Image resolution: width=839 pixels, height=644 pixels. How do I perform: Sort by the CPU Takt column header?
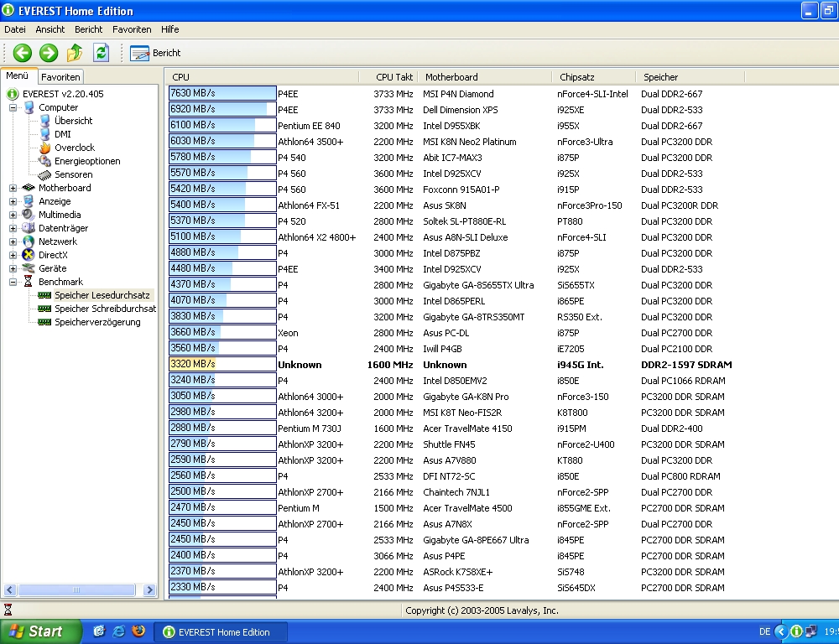[388, 77]
